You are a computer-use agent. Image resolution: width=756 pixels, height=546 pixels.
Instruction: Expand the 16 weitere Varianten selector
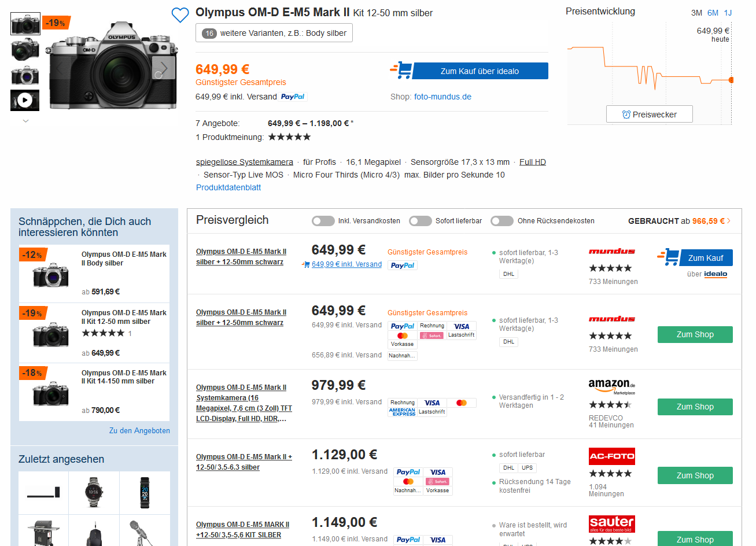coord(274,33)
